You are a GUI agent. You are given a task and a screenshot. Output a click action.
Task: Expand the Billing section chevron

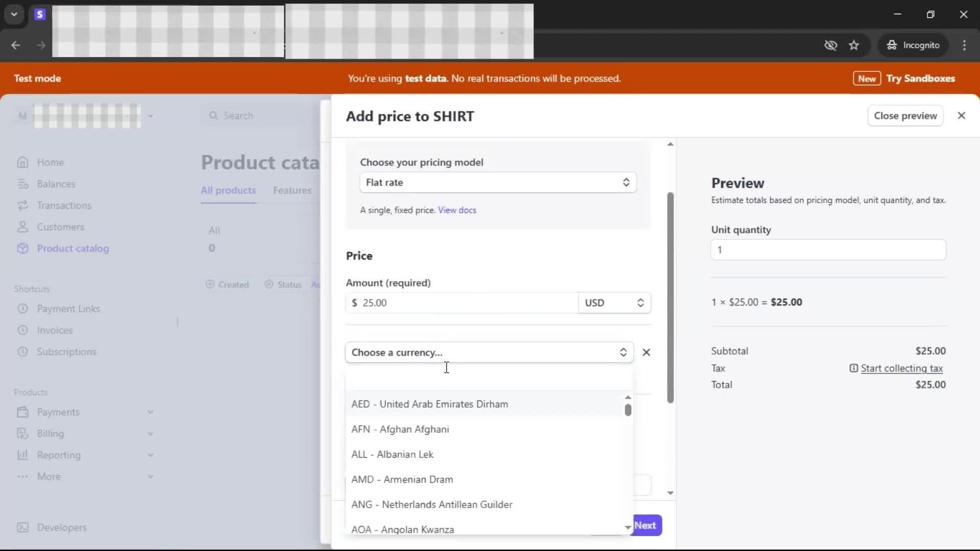(x=151, y=434)
